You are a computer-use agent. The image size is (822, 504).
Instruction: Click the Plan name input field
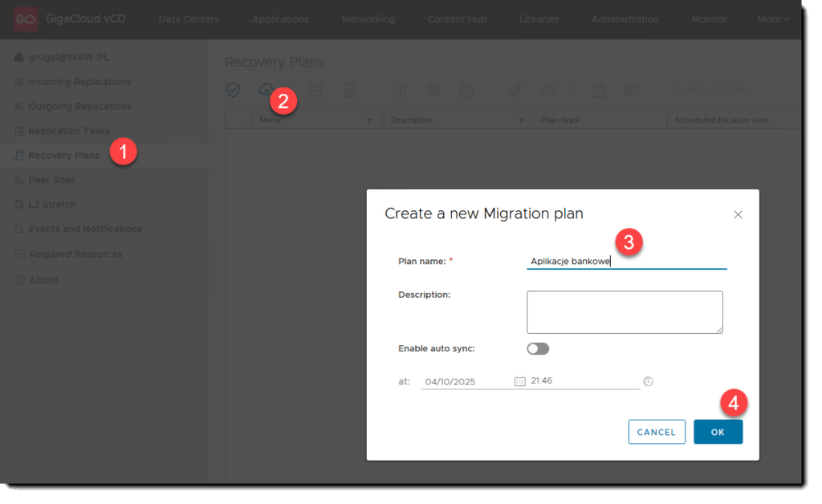point(626,261)
